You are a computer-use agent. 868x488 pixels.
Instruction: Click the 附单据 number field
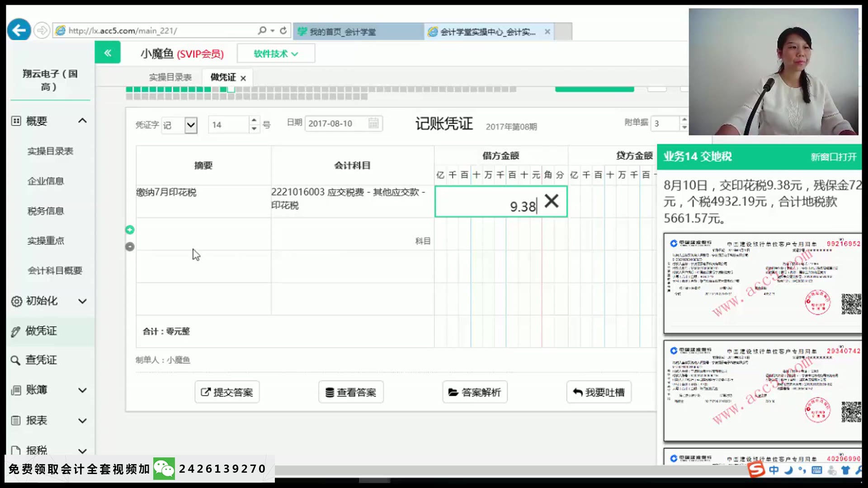(665, 123)
